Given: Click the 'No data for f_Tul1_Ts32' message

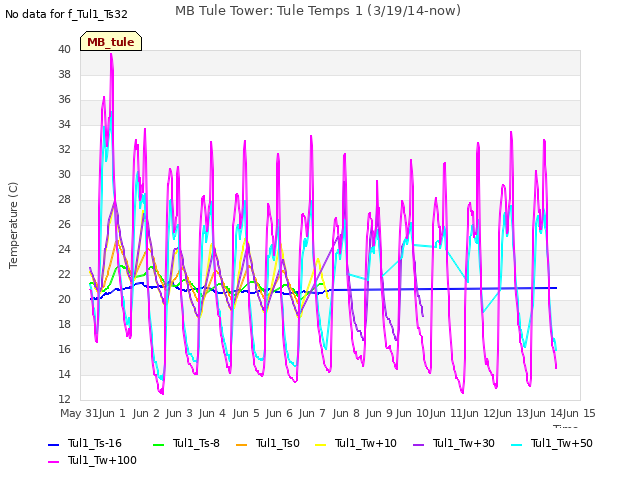Looking at the screenshot, I should (x=66, y=14).
